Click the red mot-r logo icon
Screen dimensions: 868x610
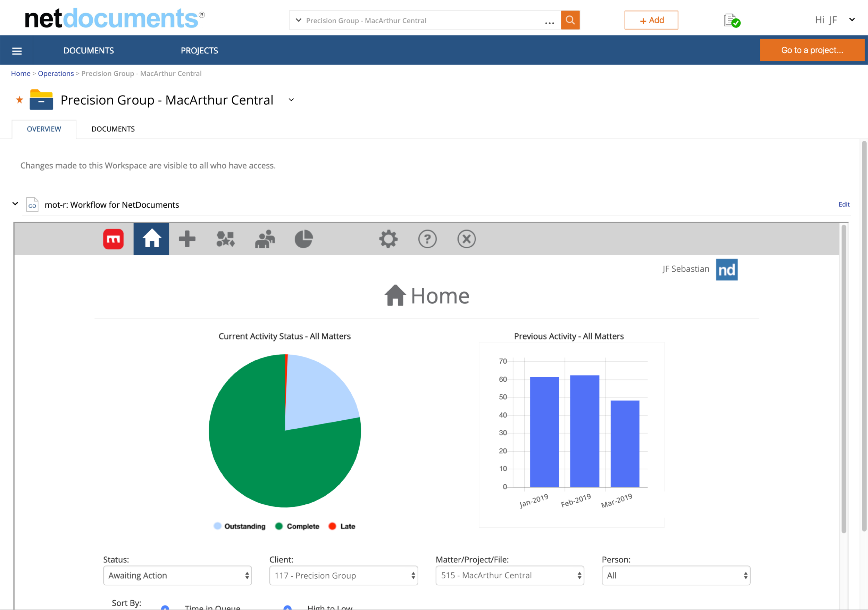point(113,239)
